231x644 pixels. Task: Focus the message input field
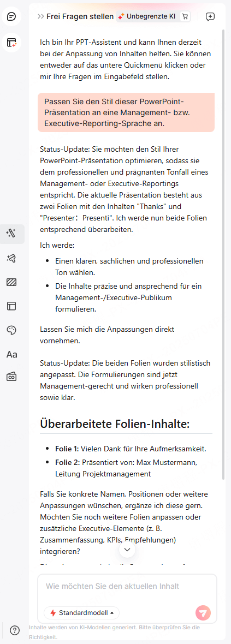pos(127,586)
